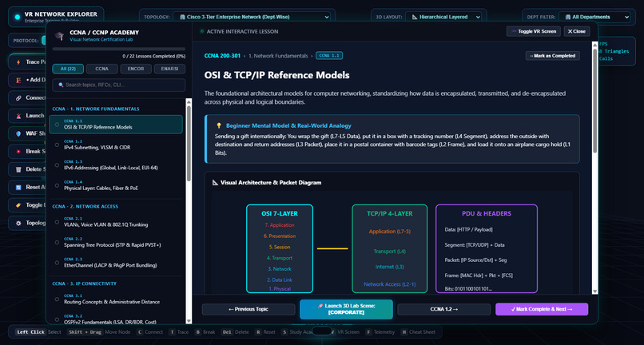This screenshot has width=644, height=345.
Task: Click the Break explosion icon
Action: point(18,152)
